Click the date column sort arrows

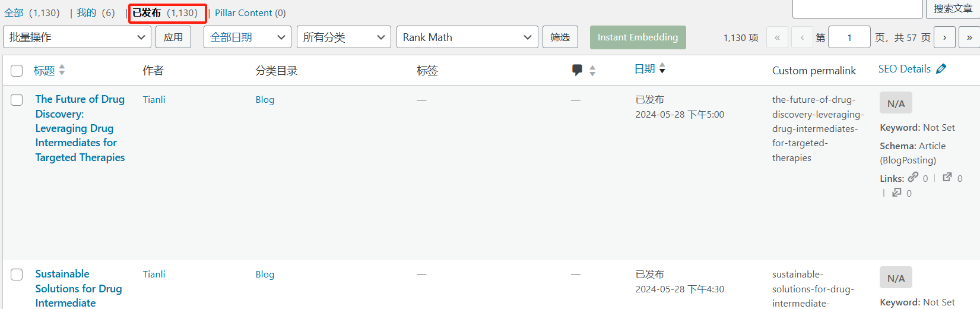tap(662, 68)
